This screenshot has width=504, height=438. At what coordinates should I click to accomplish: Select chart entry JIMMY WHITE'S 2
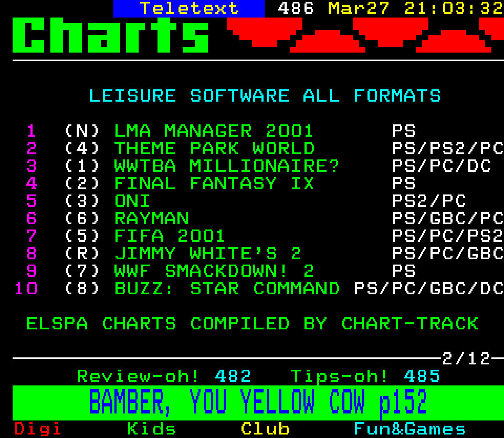pos(208,254)
